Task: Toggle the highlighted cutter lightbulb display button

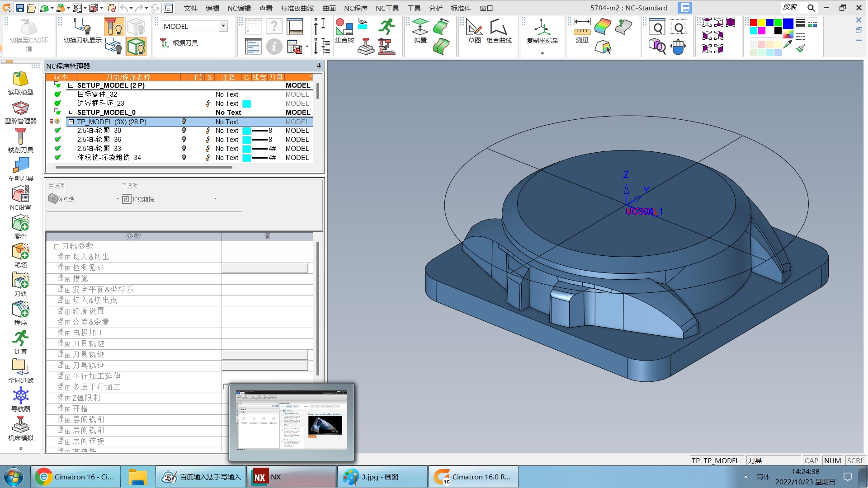Action: click(x=114, y=27)
